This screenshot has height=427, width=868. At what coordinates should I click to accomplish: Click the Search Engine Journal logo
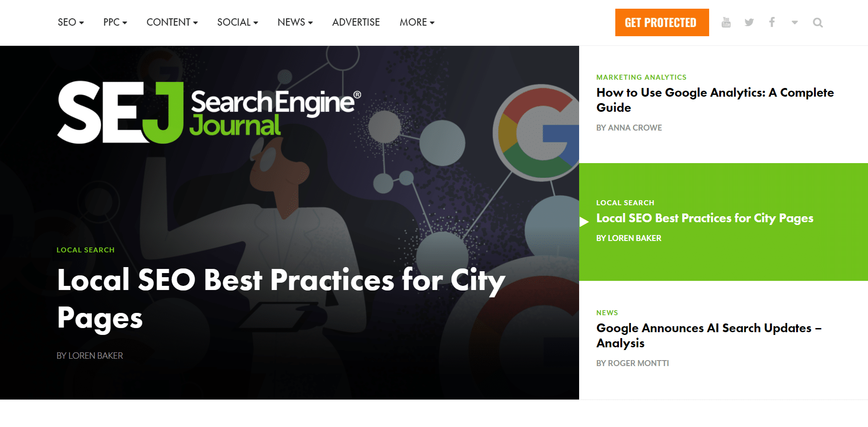pyautogui.click(x=209, y=112)
